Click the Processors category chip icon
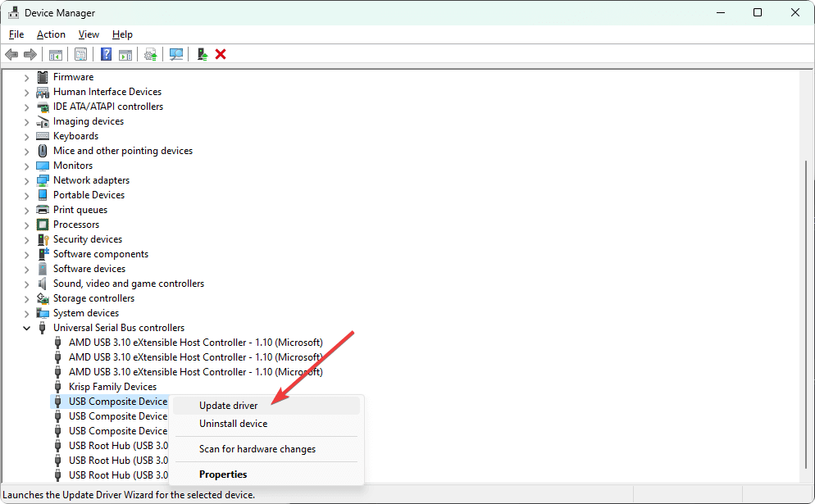Image resolution: width=815 pixels, height=504 pixels. click(43, 225)
